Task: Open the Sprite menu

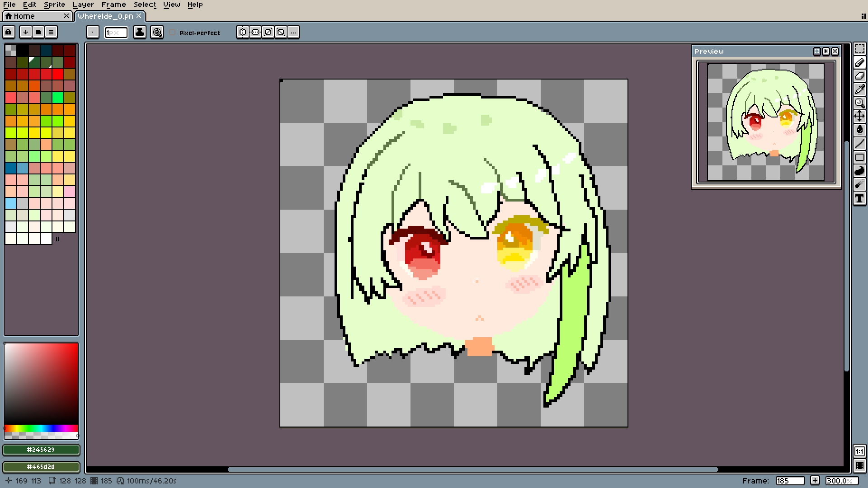Action: [x=54, y=5]
